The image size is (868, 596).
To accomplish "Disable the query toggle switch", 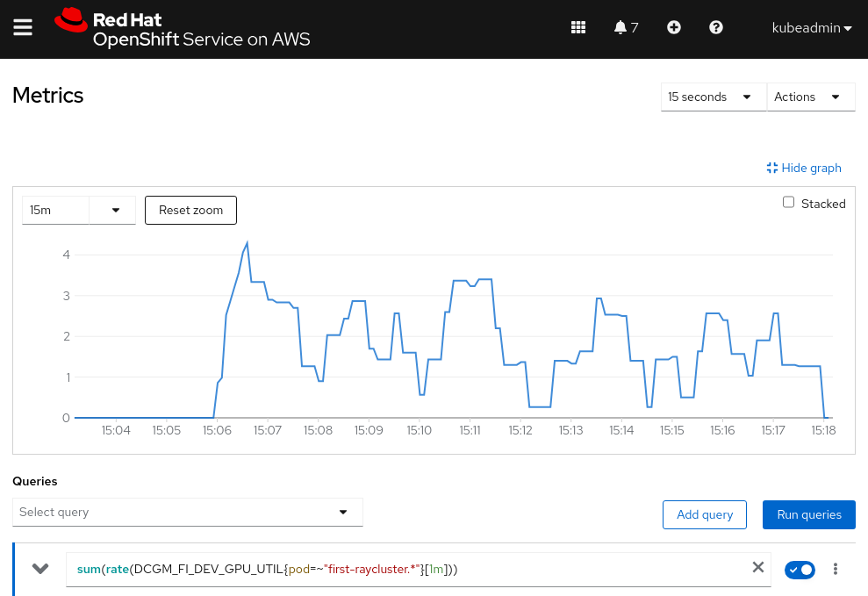I will [x=800, y=570].
